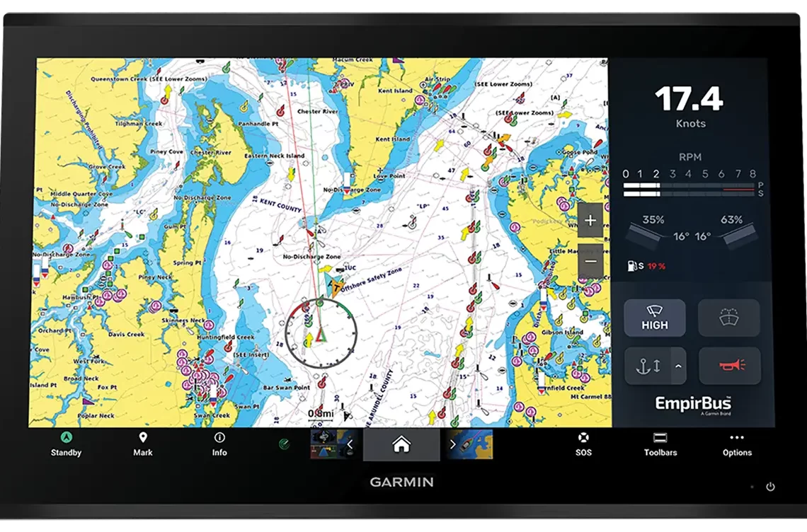Tap the Poplar Neck label
The image size is (807, 532).
click(96, 415)
